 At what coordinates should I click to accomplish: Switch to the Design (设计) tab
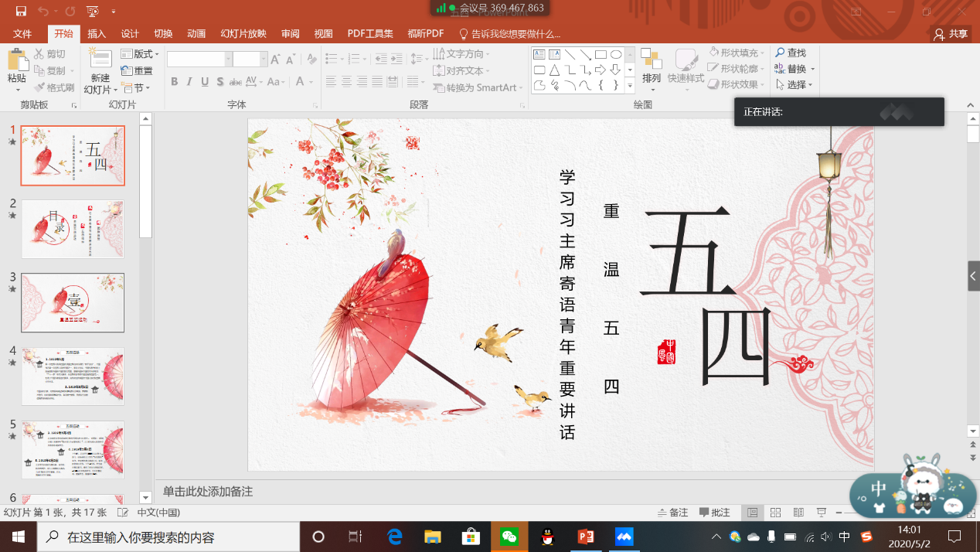(x=130, y=34)
